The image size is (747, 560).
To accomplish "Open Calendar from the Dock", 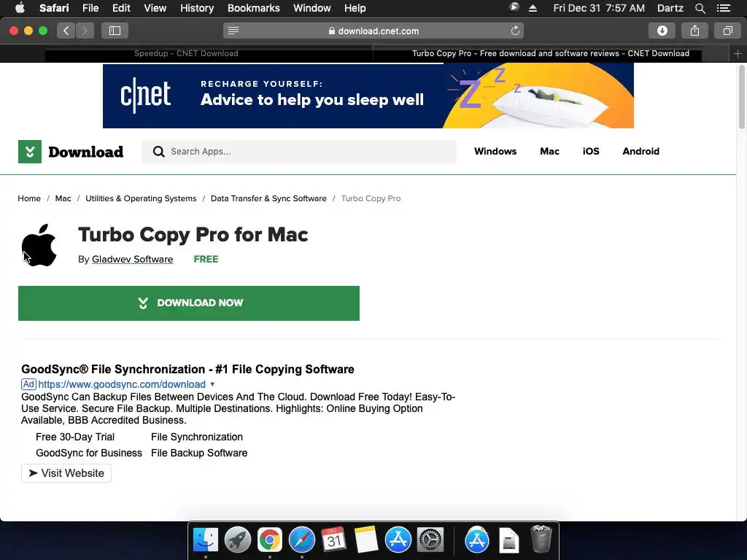I will pos(333,540).
